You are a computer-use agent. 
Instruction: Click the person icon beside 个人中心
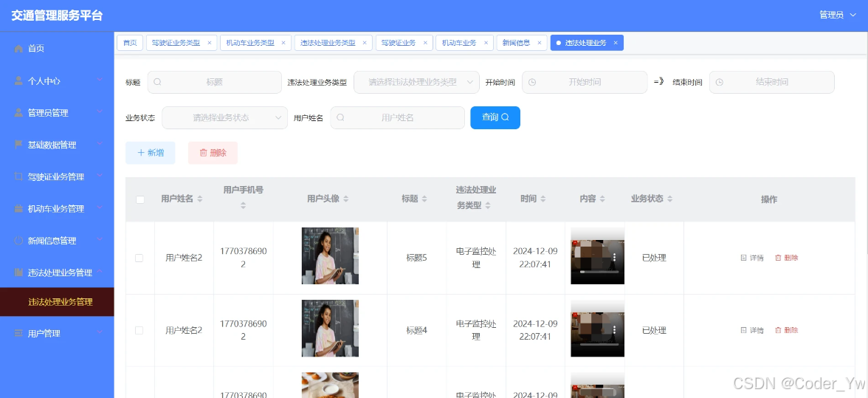[19, 80]
